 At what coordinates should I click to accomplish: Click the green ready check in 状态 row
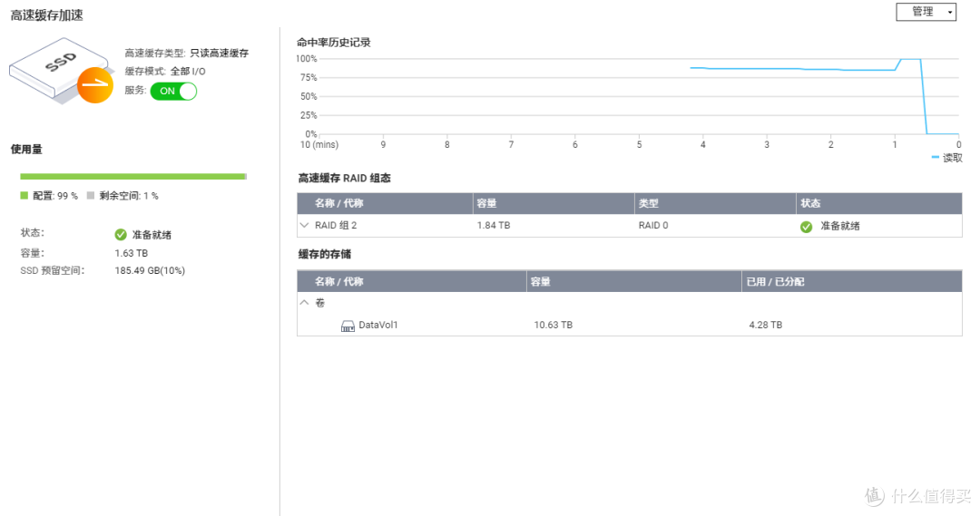coord(121,234)
